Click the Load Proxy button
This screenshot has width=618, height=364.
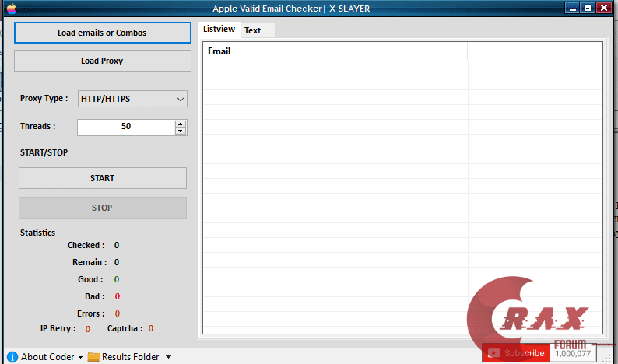click(103, 61)
